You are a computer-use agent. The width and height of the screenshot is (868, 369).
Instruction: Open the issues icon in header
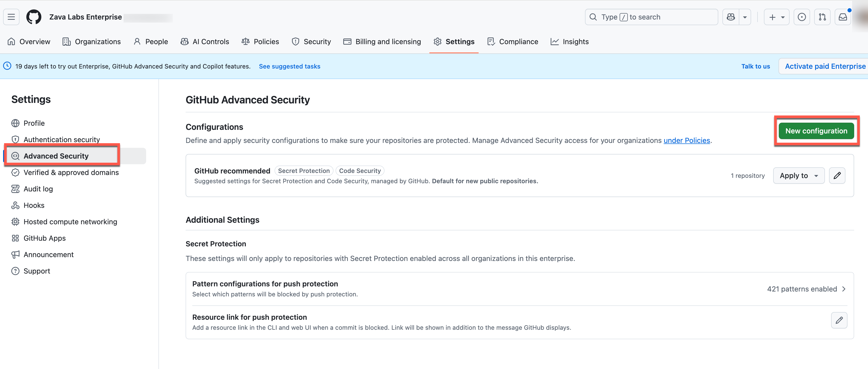pyautogui.click(x=802, y=17)
